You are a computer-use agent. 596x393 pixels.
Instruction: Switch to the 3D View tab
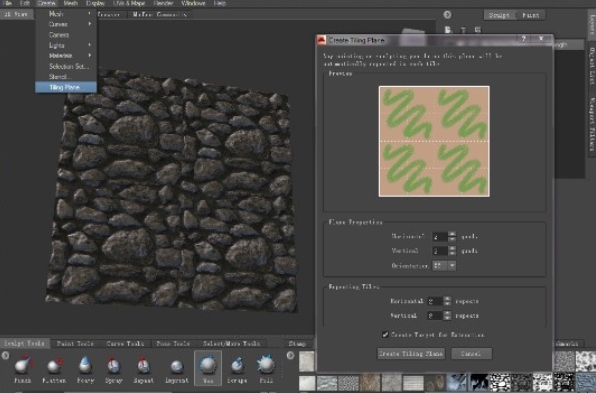click(17, 14)
